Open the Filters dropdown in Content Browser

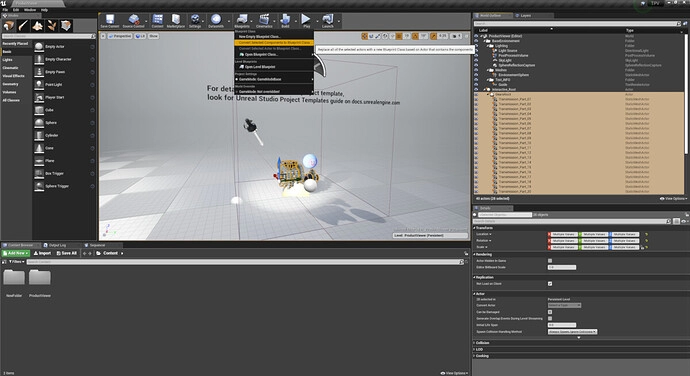tap(16, 262)
